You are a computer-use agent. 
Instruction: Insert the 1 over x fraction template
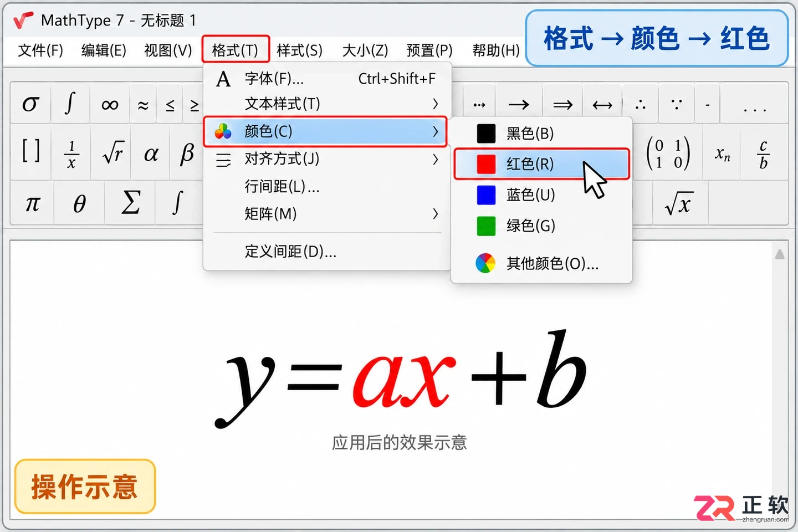pyautogui.click(x=71, y=153)
